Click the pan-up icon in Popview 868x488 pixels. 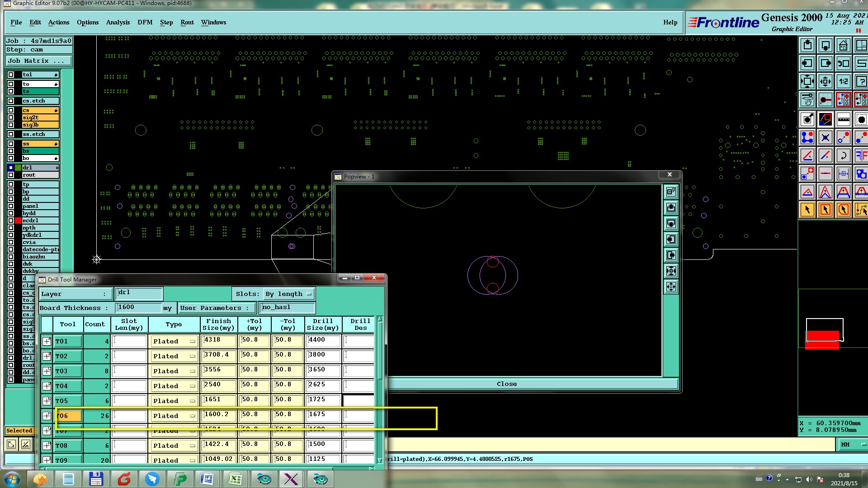pyautogui.click(x=671, y=207)
